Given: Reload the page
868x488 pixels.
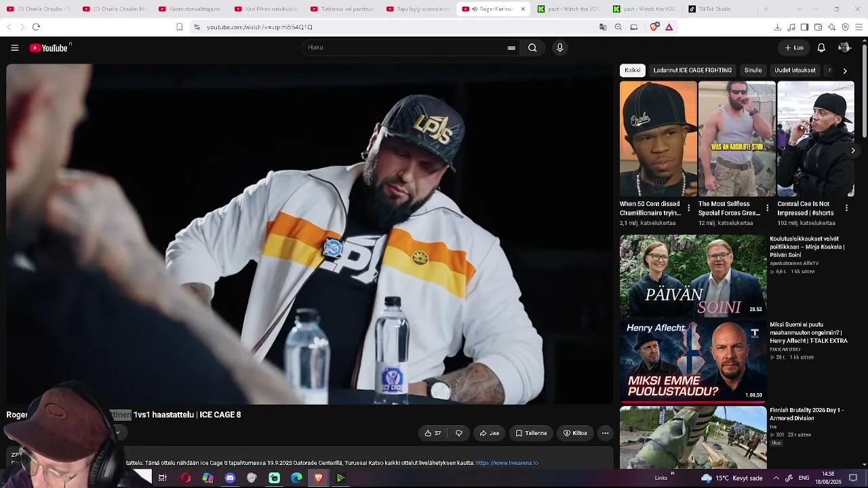Looking at the screenshot, I should [x=36, y=27].
